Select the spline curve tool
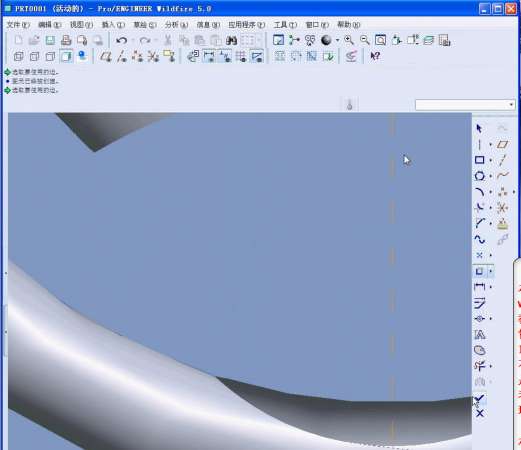521x450 pixels. 479,239
